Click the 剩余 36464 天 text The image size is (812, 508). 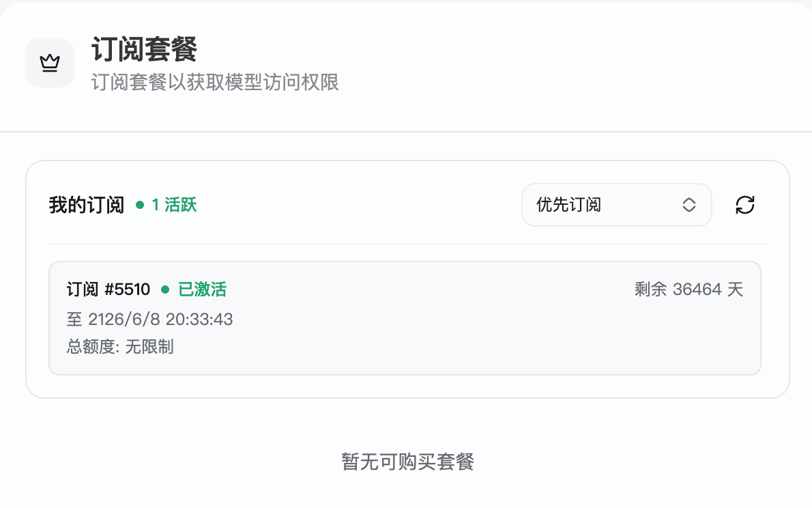[688, 290]
